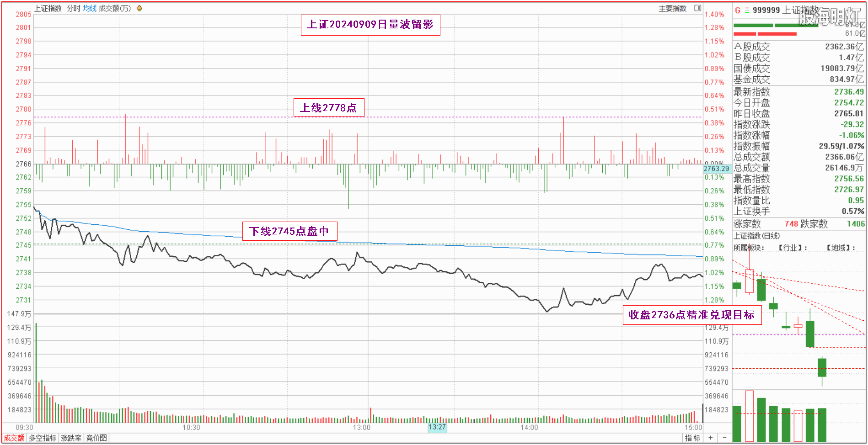Click the 上证换手 row
This screenshot has width=868, height=445.
tap(799, 212)
